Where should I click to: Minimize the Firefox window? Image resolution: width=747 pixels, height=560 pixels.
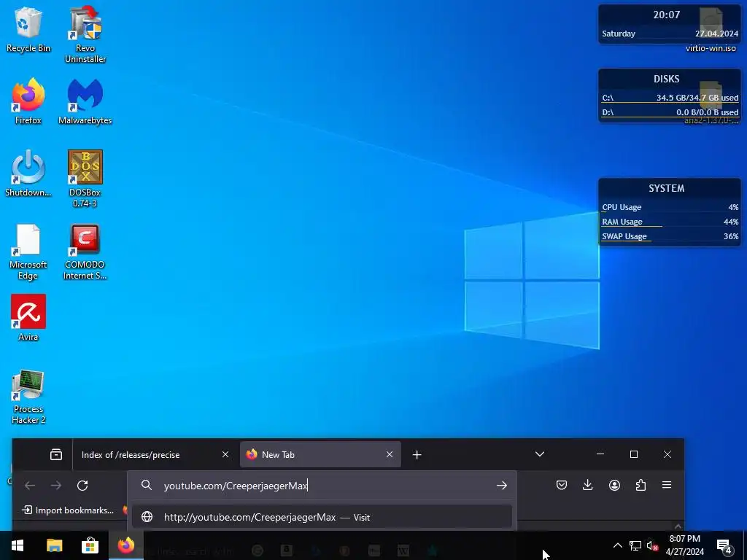pos(600,454)
